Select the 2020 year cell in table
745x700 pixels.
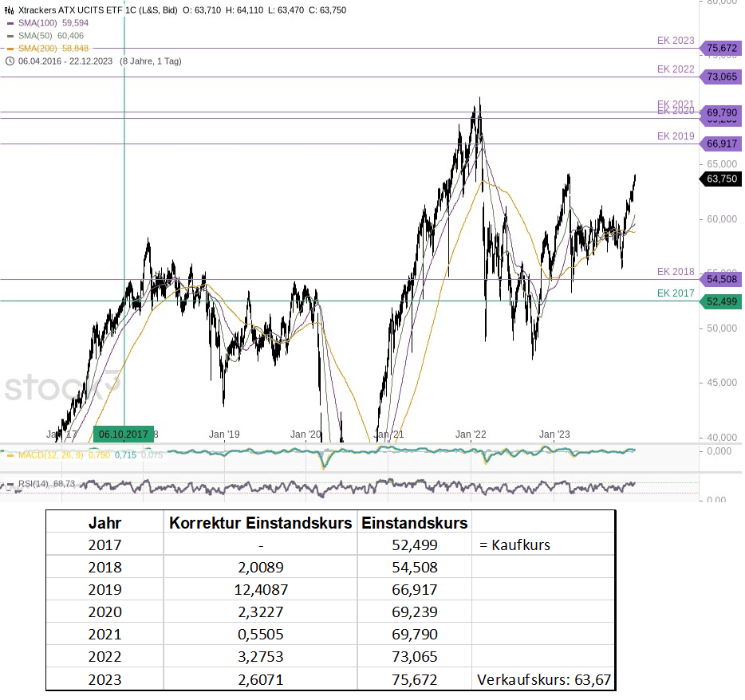[x=105, y=612]
